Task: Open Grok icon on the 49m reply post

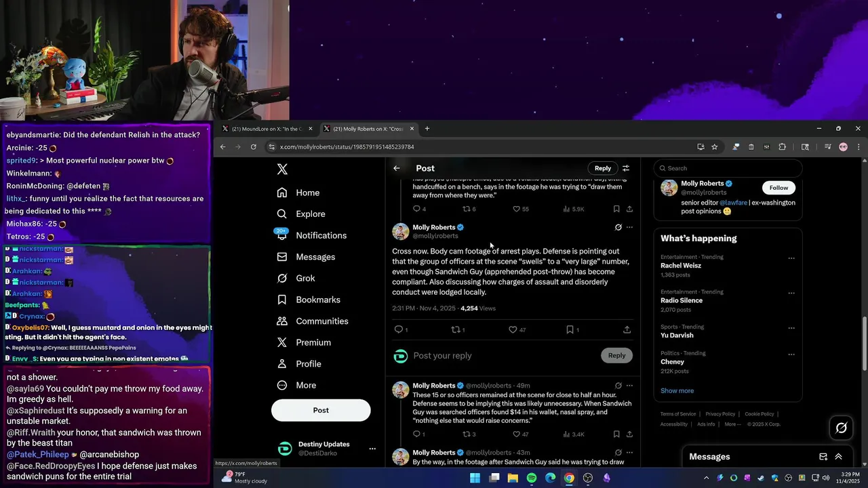Action: click(x=618, y=386)
